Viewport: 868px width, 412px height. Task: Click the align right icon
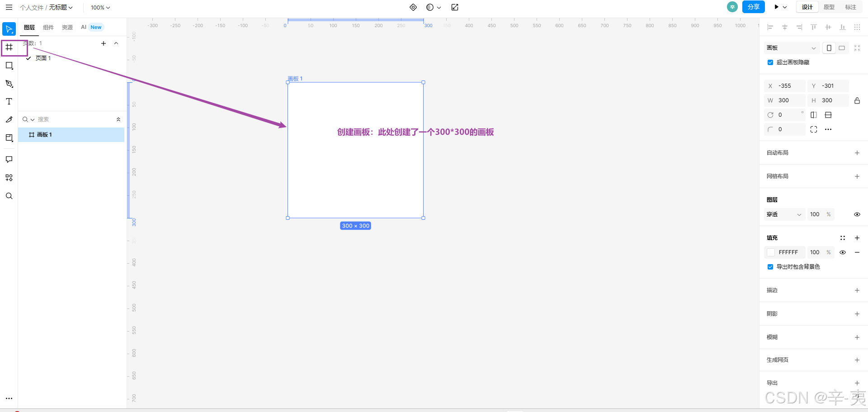[x=799, y=27]
